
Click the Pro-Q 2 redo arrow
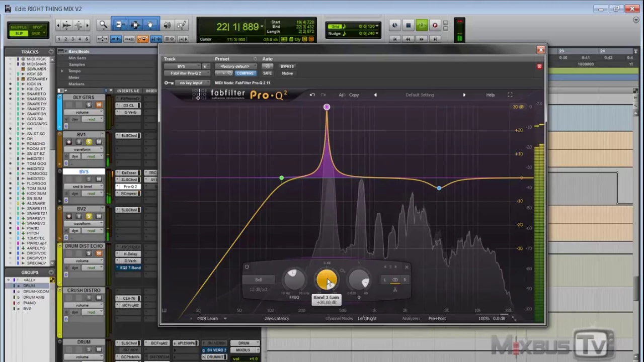pyautogui.click(x=323, y=95)
